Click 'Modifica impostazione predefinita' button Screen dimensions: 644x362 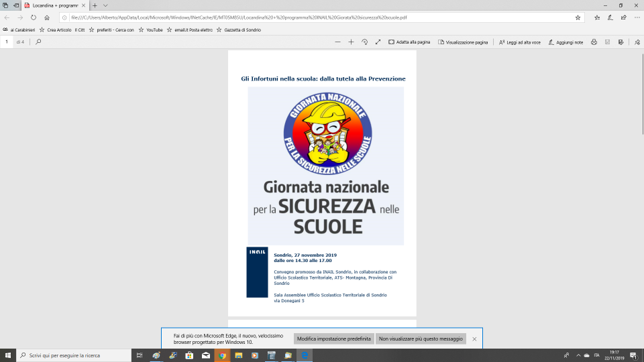coord(333,339)
